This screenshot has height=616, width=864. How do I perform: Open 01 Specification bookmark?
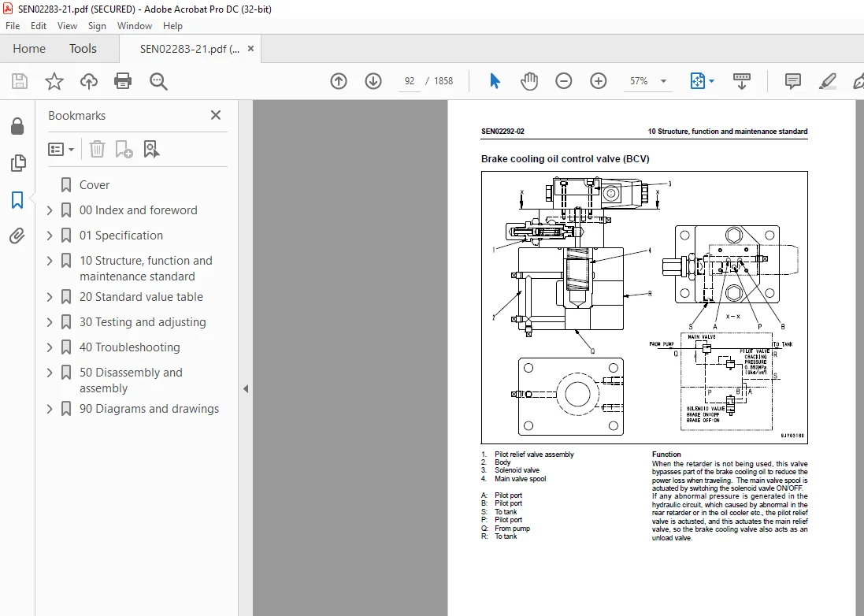pos(121,236)
